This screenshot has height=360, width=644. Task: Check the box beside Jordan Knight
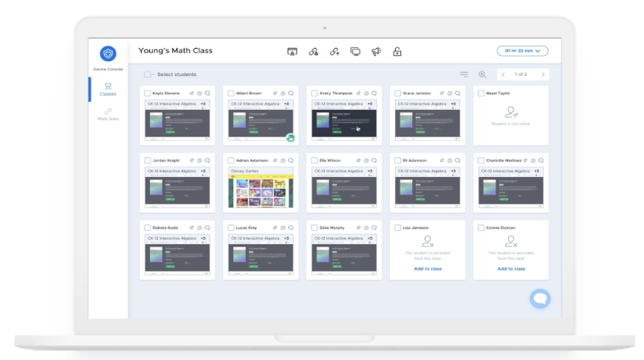(x=148, y=160)
